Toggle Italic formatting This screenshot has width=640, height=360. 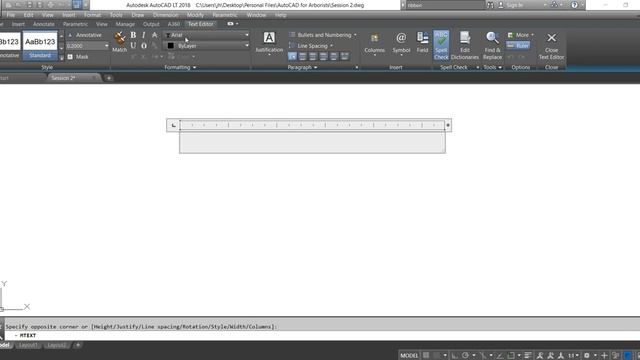pyautogui.click(x=144, y=35)
